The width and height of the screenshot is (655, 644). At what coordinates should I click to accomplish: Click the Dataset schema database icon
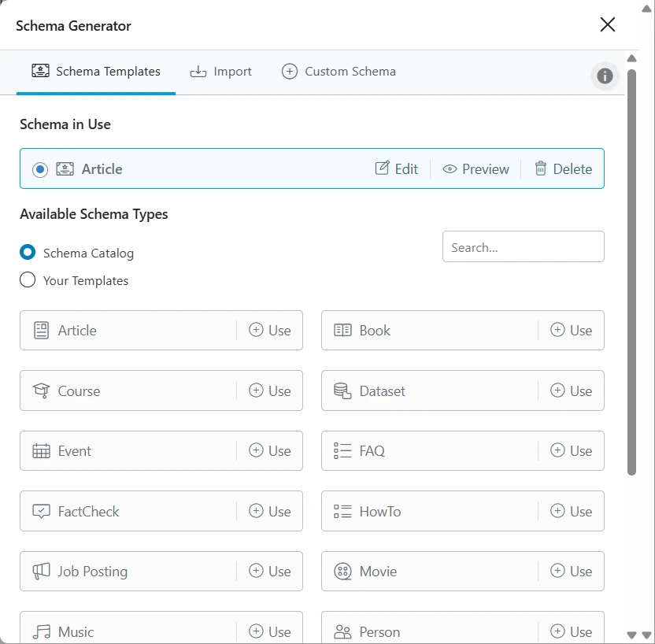point(342,390)
